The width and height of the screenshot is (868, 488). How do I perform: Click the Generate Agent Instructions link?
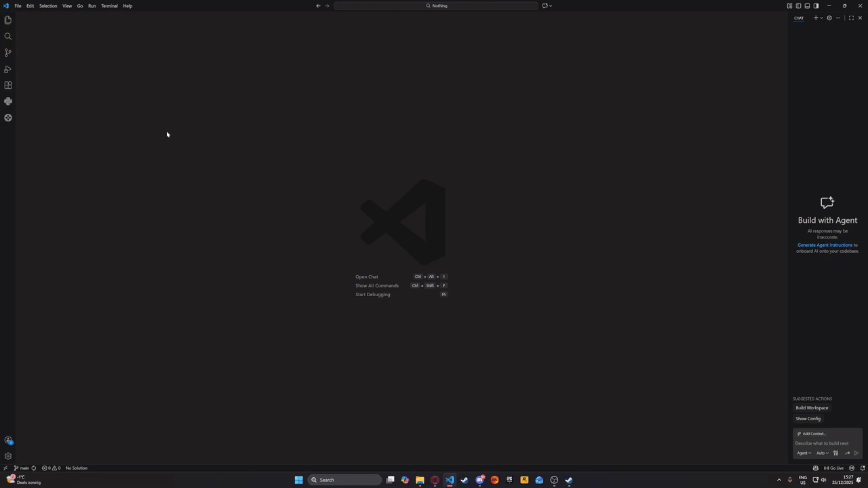[824, 245]
